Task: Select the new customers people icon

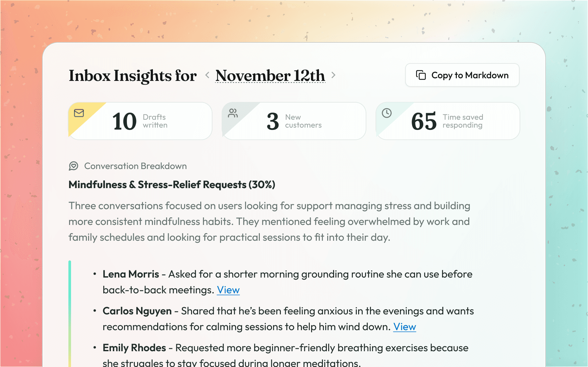Action: click(233, 113)
